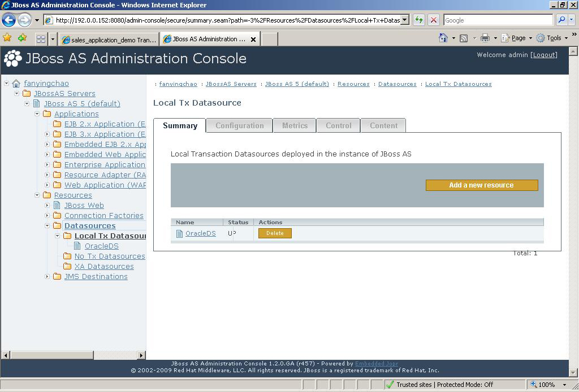Select JBoss Web in the navigation tree

(x=84, y=205)
